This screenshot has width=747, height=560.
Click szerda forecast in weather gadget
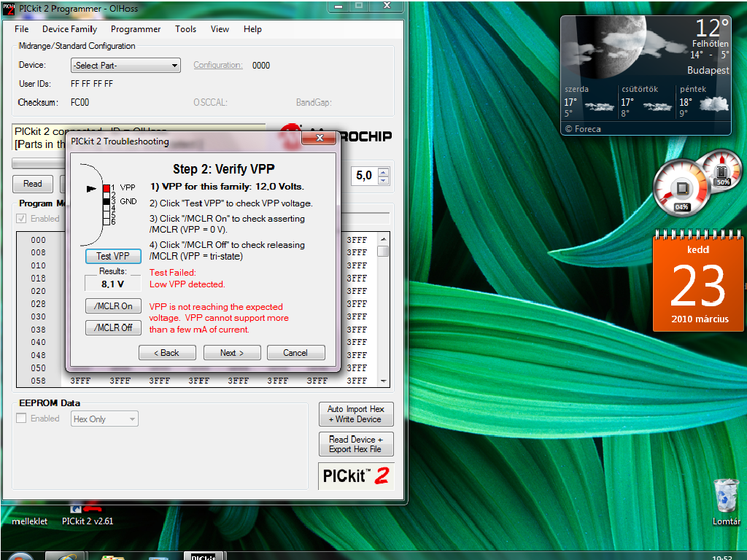click(589, 101)
